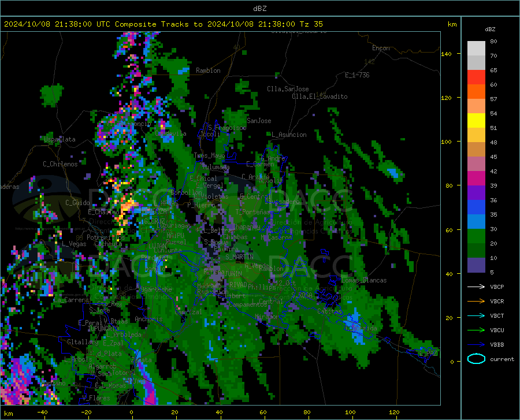Screen dimensions: 520x420
Task: Click the 'V_Flores' map label
Action: [96, 398]
